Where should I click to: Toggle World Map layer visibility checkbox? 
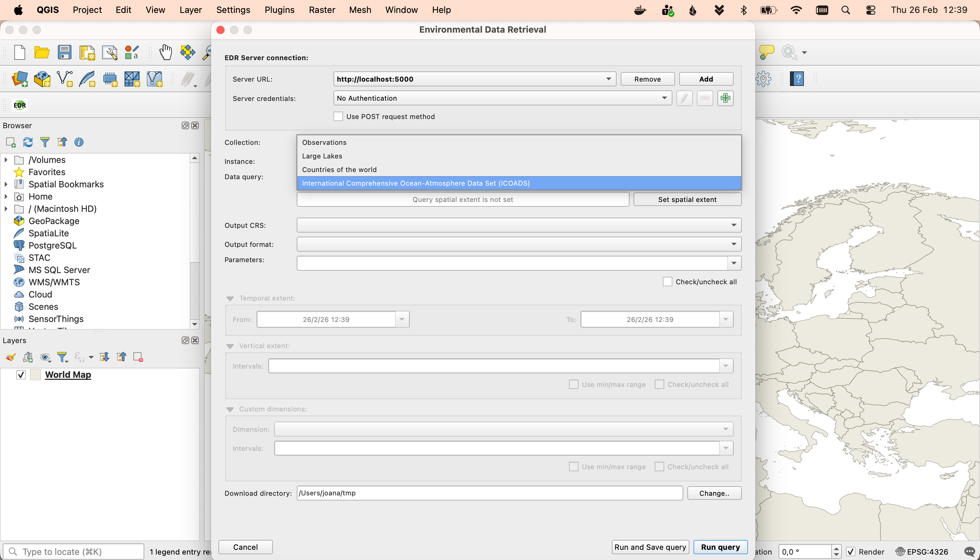click(21, 375)
